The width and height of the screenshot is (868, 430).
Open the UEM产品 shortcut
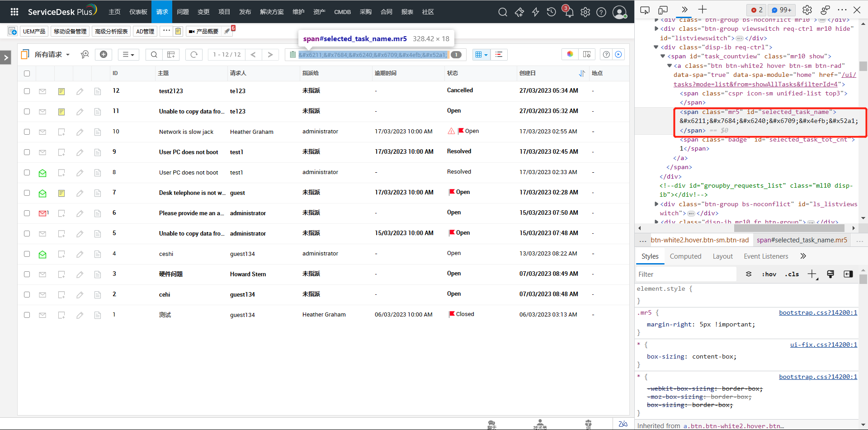[x=34, y=31]
